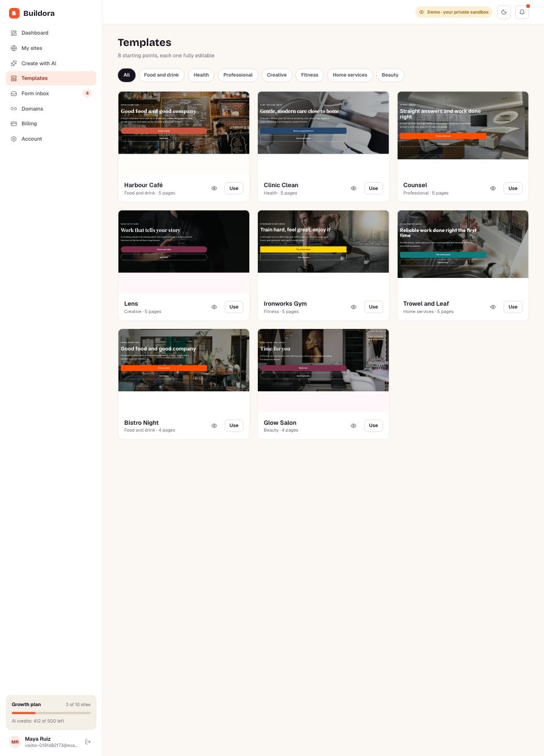Use the Ironworks Gym template
The width and height of the screenshot is (544, 756).
tap(373, 307)
